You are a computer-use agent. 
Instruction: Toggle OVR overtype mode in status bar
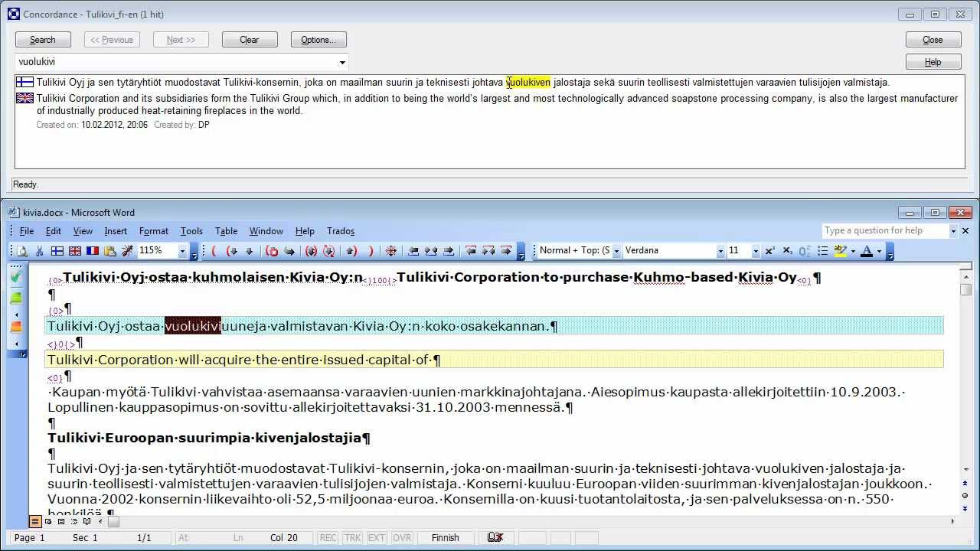tap(402, 538)
